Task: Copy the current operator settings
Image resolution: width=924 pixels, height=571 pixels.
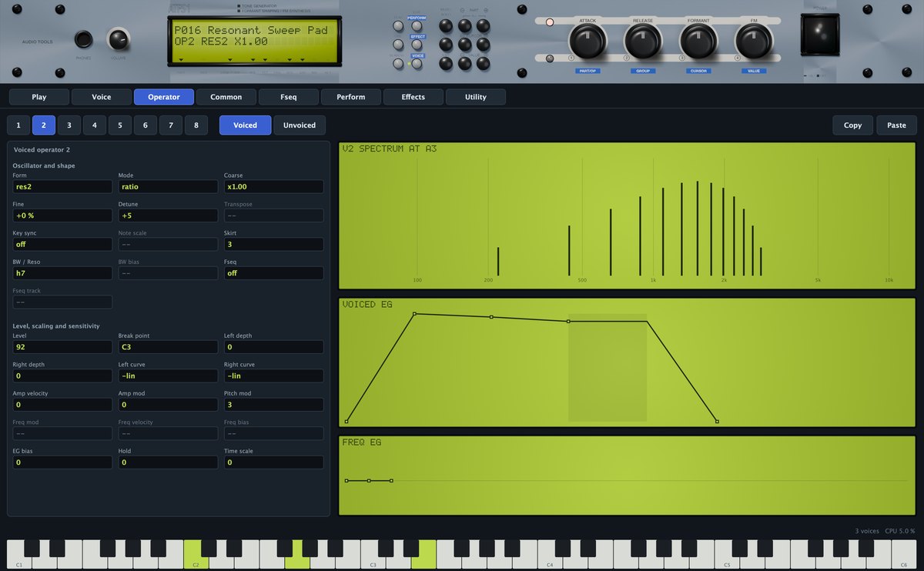Action: coord(852,125)
